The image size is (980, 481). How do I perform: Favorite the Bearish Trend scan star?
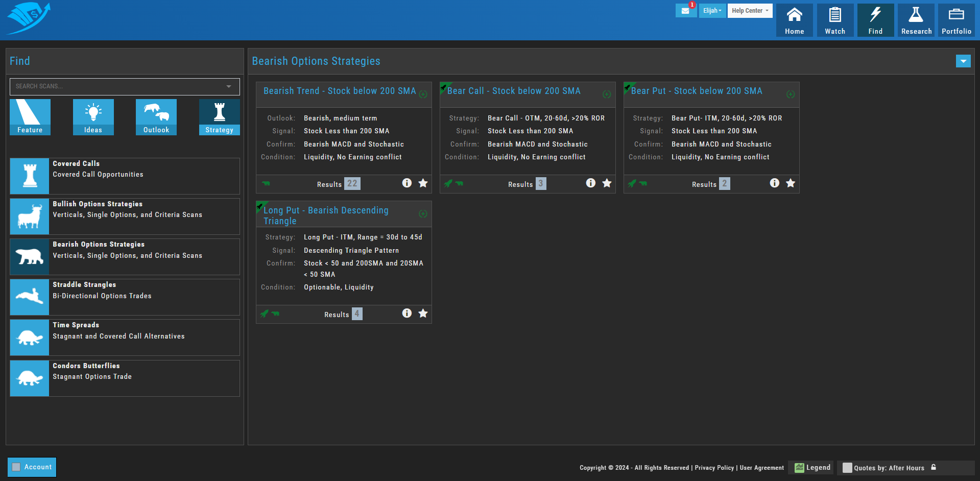click(x=423, y=183)
